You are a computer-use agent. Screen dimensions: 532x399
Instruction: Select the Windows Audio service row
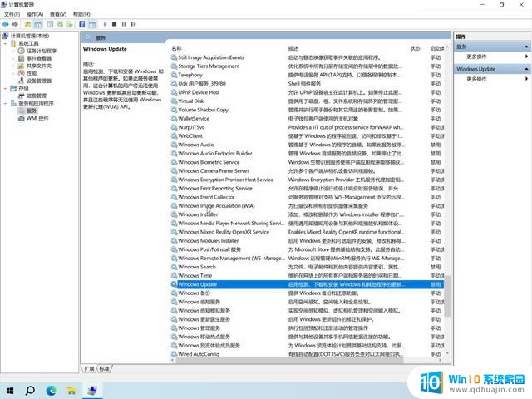[x=307, y=145]
